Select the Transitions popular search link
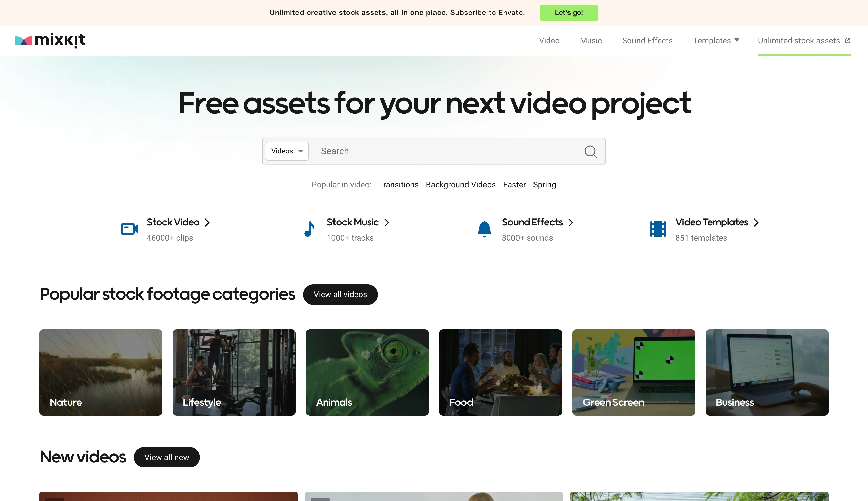Image resolution: width=868 pixels, height=501 pixels. (398, 185)
